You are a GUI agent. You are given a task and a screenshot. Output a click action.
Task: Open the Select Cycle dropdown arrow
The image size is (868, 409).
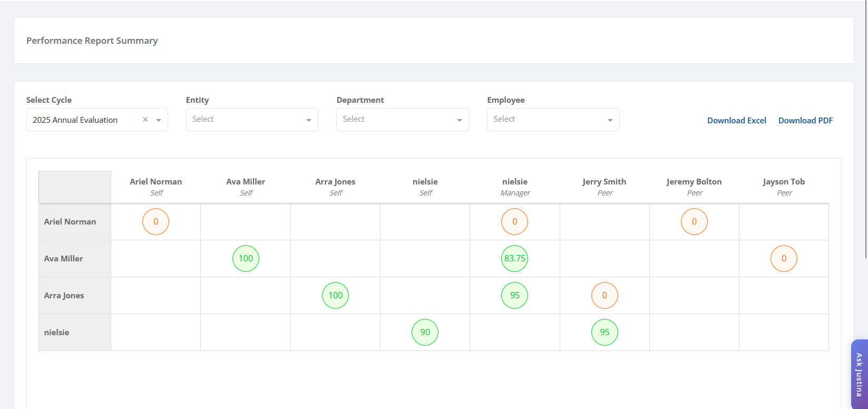[159, 120]
